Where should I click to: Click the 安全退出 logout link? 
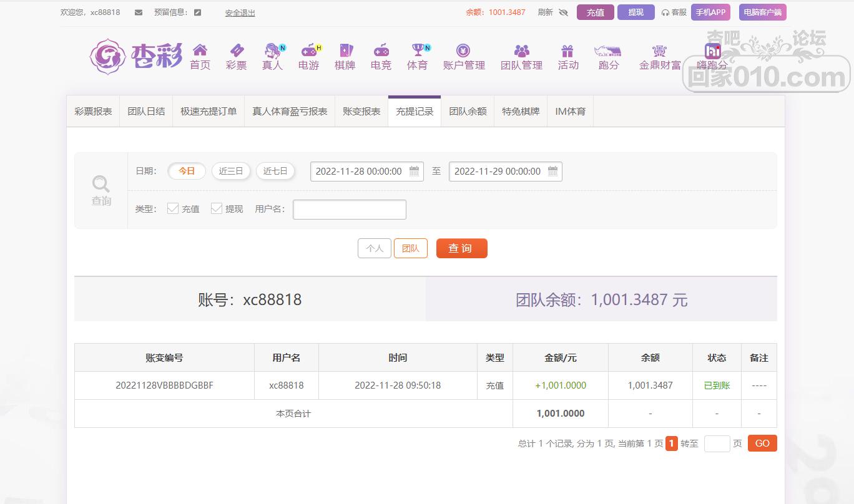[x=240, y=13]
